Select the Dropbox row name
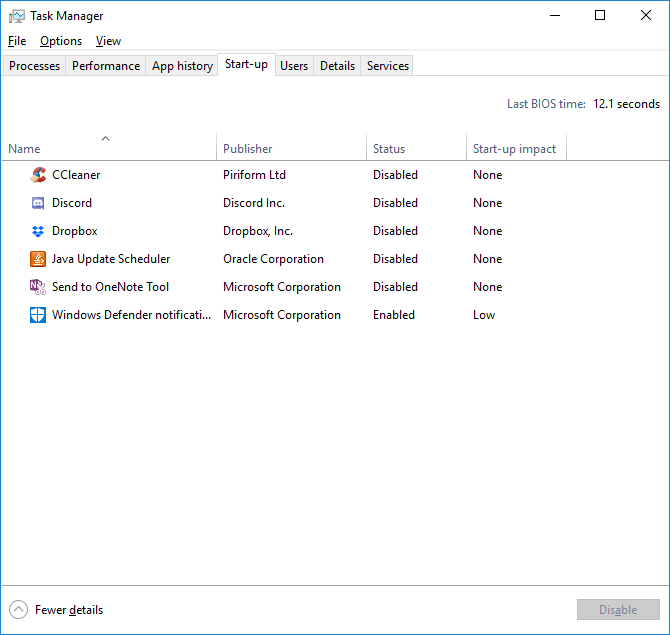 tap(75, 231)
